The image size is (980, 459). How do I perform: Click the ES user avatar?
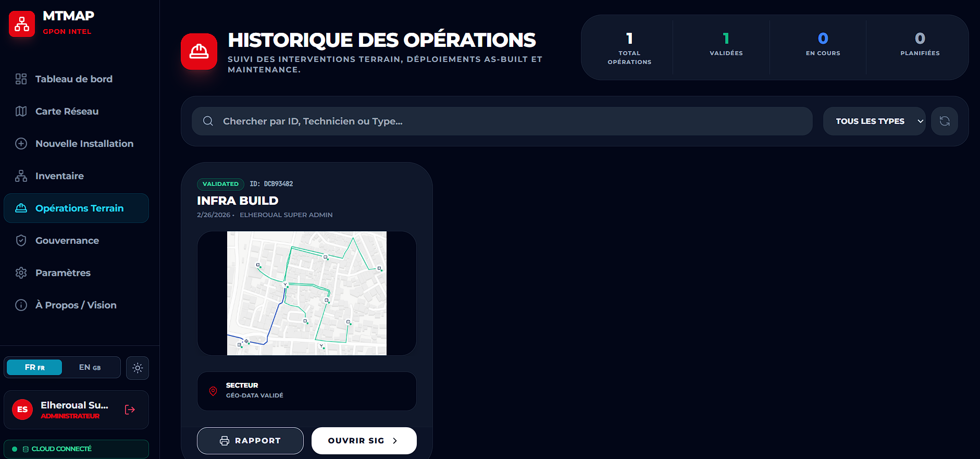pos(22,410)
